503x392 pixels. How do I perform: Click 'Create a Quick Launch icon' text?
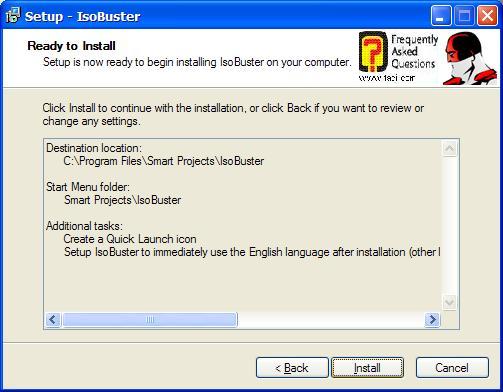(130, 239)
